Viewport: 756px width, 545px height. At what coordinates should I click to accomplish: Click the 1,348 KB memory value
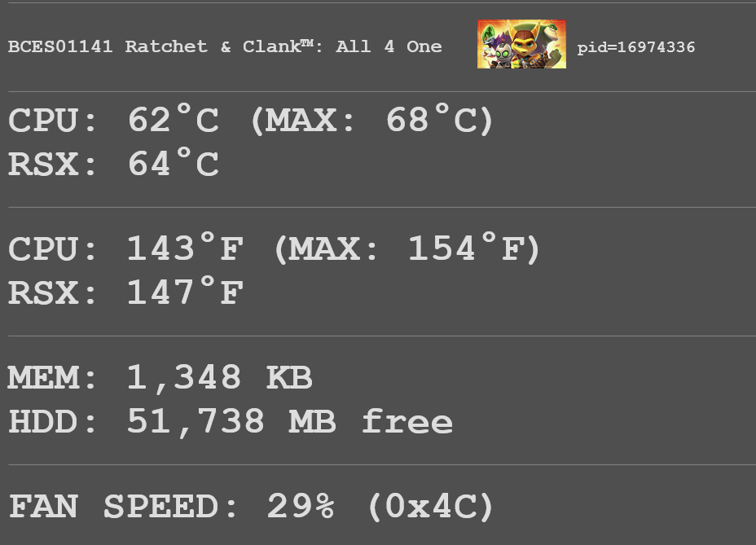220,378
